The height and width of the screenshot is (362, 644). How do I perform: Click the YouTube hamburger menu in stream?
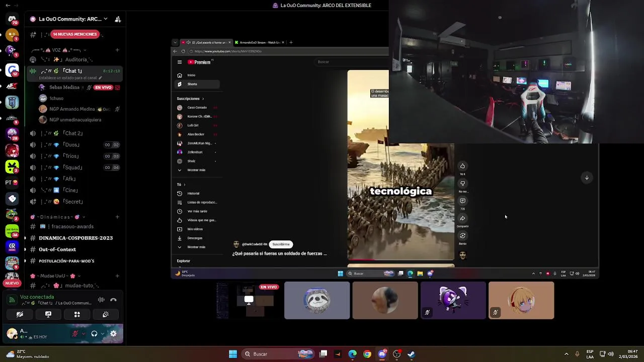pos(180,62)
